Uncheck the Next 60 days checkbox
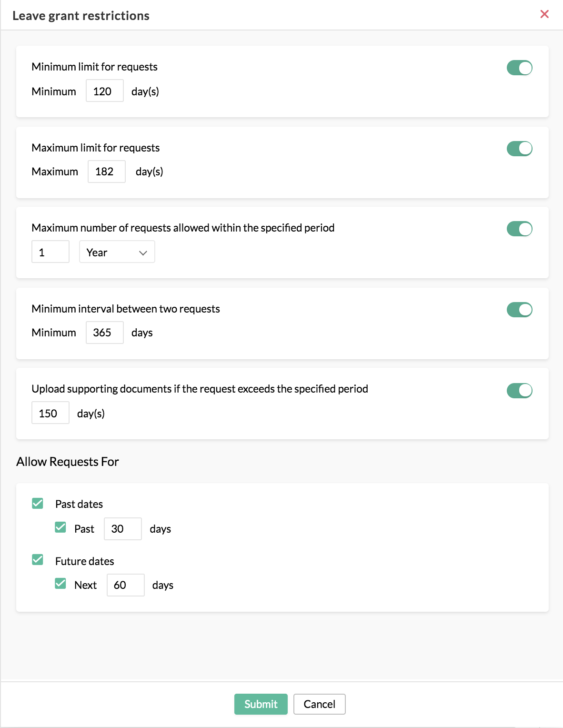 60,583
